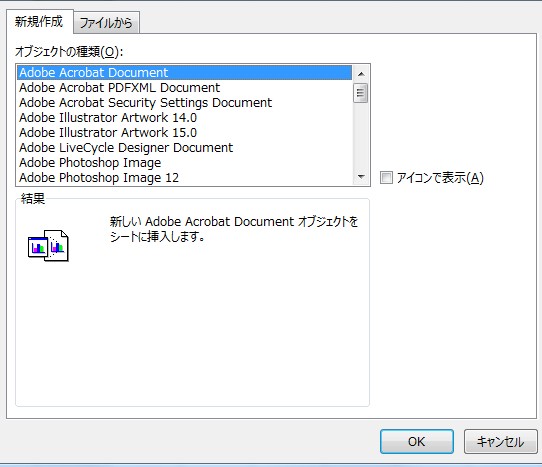Image resolution: width=542 pixels, height=467 pixels.
Task: Click the キャンセル button
Action: 501,441
